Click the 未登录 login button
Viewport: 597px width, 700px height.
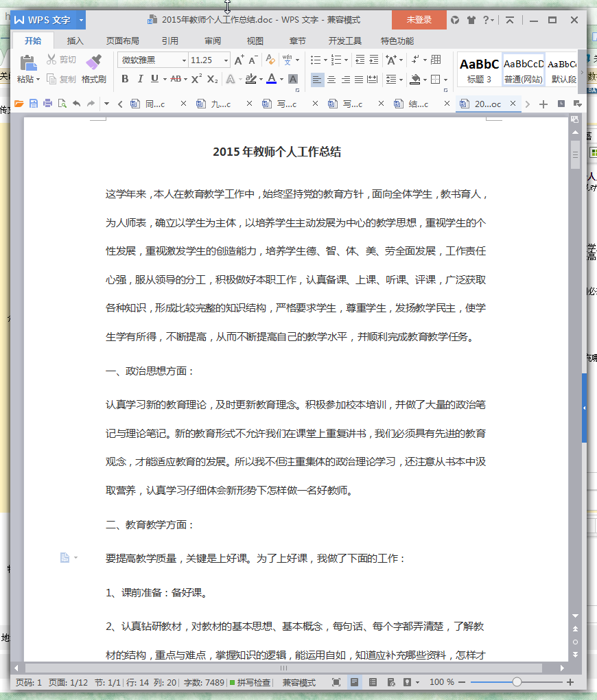pos(419,20)
